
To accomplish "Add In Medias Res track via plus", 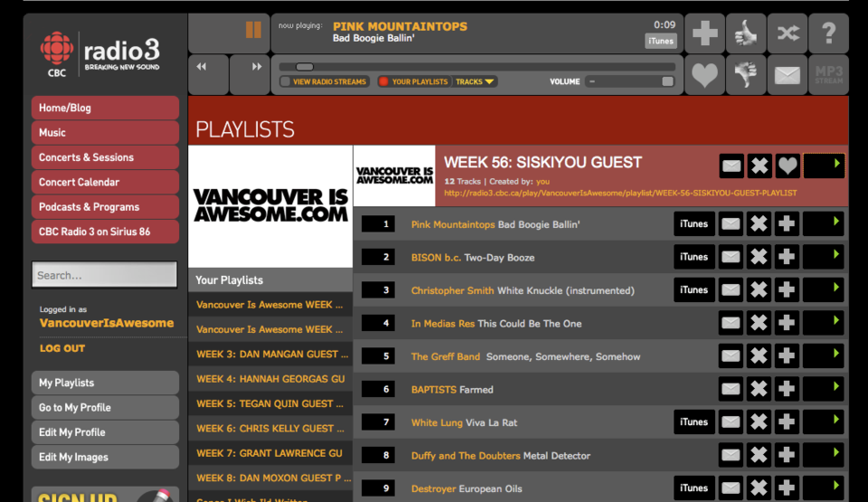I will pyautogui.click(x=786, y=323).
